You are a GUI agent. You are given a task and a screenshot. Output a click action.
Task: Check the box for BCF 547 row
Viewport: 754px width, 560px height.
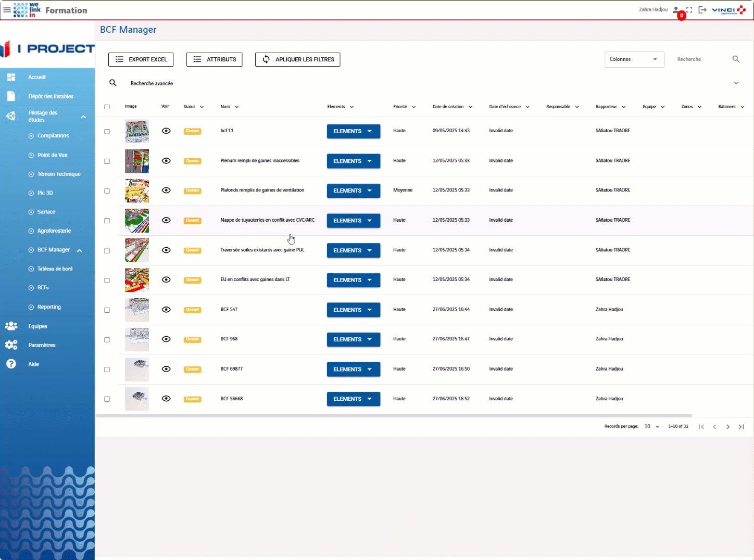coord(107,310)
